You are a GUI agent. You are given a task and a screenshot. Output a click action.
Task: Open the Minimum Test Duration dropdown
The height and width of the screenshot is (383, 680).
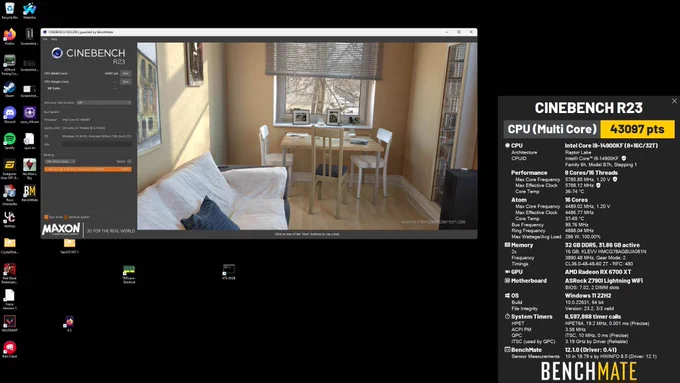(104, 103)
